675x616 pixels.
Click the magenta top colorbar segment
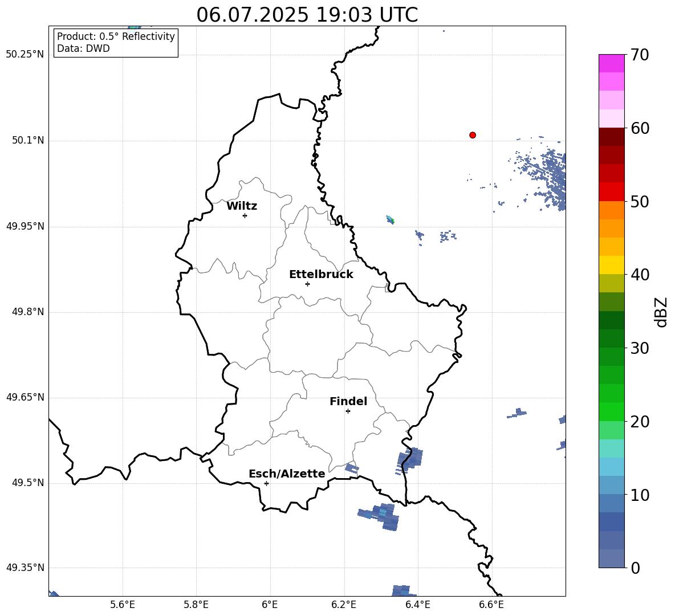pyautogui.click(x=612, y=63)
